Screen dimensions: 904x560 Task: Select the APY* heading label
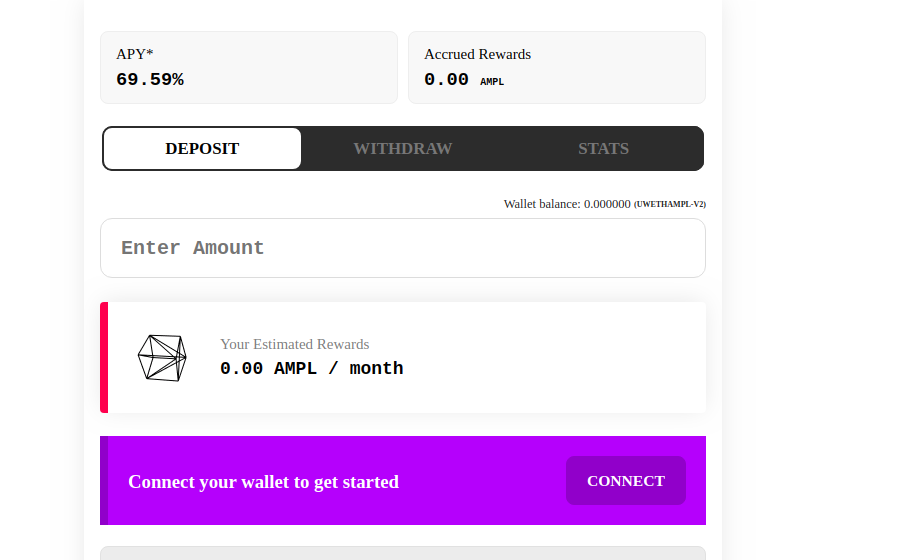[134, 54]
